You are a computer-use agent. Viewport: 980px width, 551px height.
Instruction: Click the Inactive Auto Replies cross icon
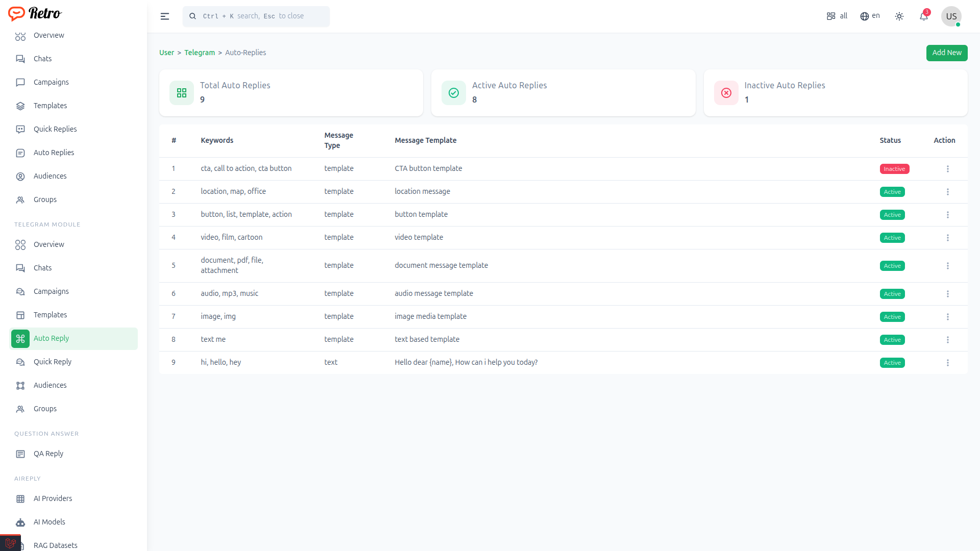coord(726,93)
